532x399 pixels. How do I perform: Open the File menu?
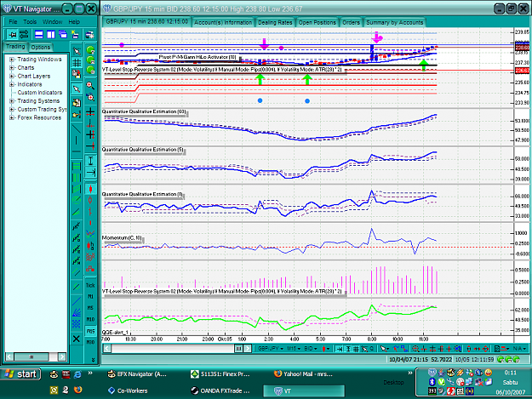(x=13, y=22)
